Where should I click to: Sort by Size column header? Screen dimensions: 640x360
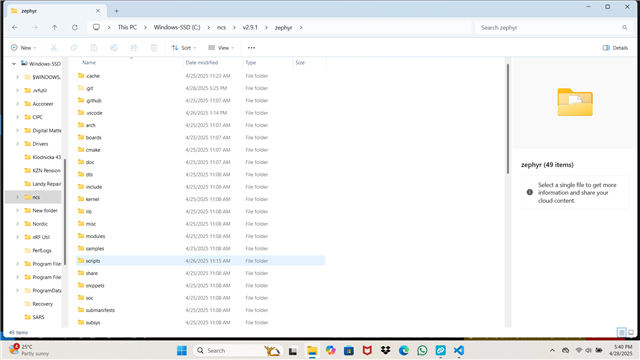tap(300, 62)
